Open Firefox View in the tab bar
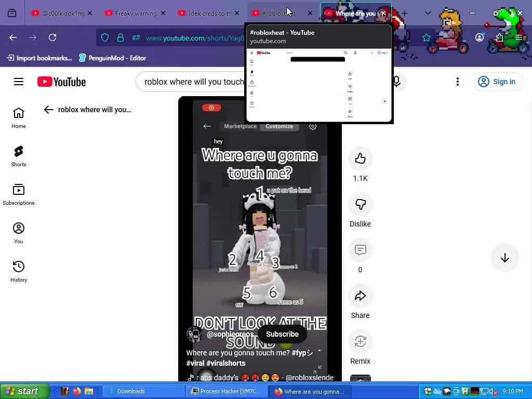This screenshot has height=399, width=532. click(x=12, y=13)
